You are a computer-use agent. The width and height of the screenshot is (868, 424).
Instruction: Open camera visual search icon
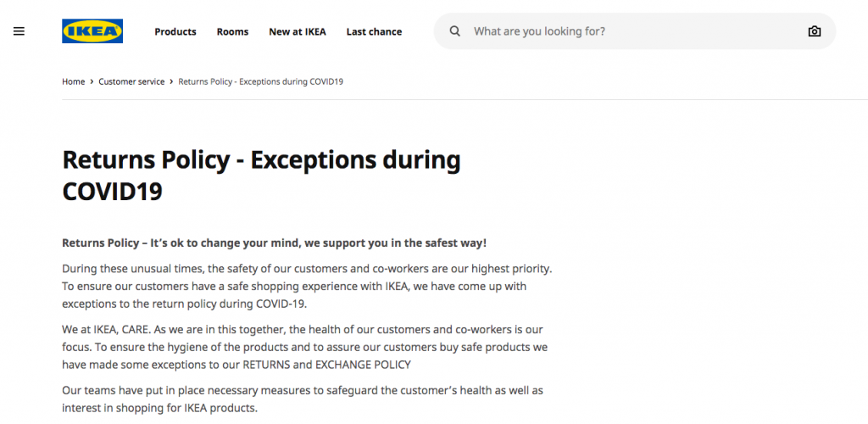[x=815, y=31]
